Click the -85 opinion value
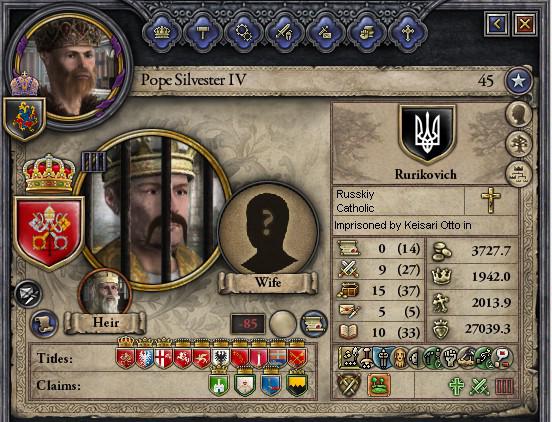The image size is (552, 422). [x=247, y=323]
